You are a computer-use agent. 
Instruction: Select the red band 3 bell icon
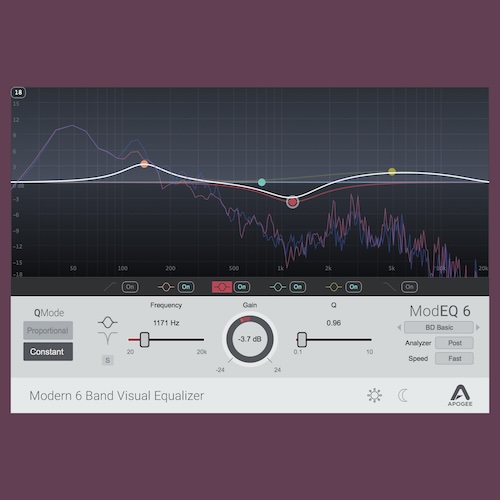click(222, 287)
